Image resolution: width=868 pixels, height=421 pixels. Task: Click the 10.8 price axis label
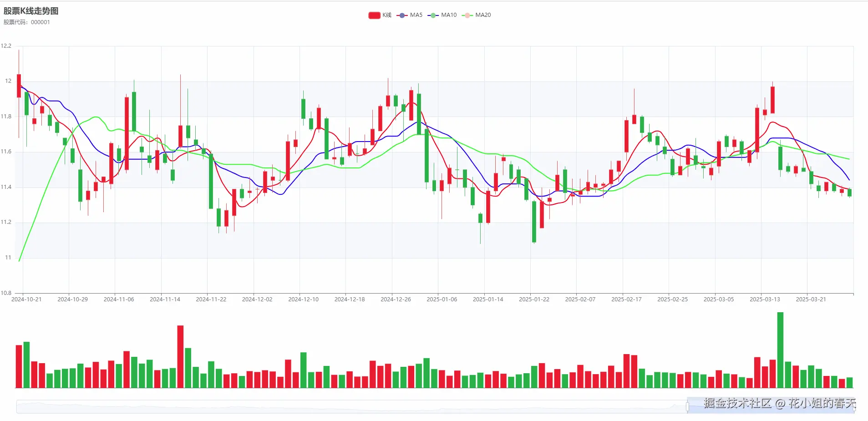pyautogui.click(x=6, y=293)
